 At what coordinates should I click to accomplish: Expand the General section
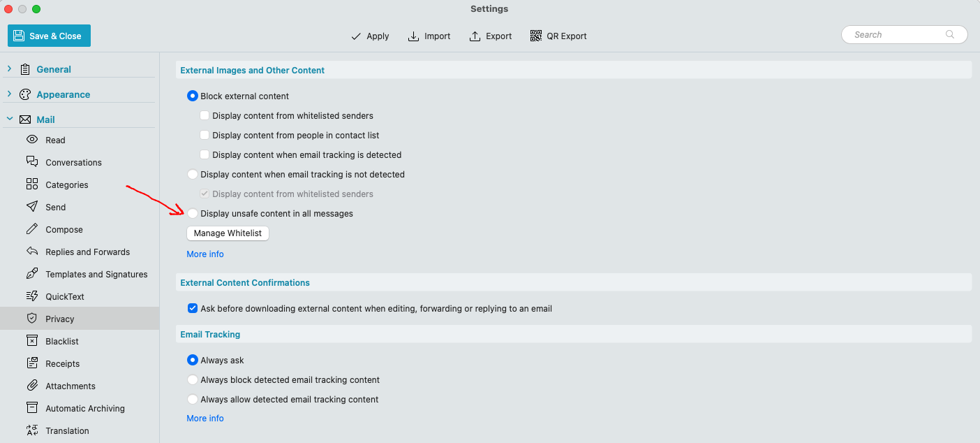click(9, 69)
